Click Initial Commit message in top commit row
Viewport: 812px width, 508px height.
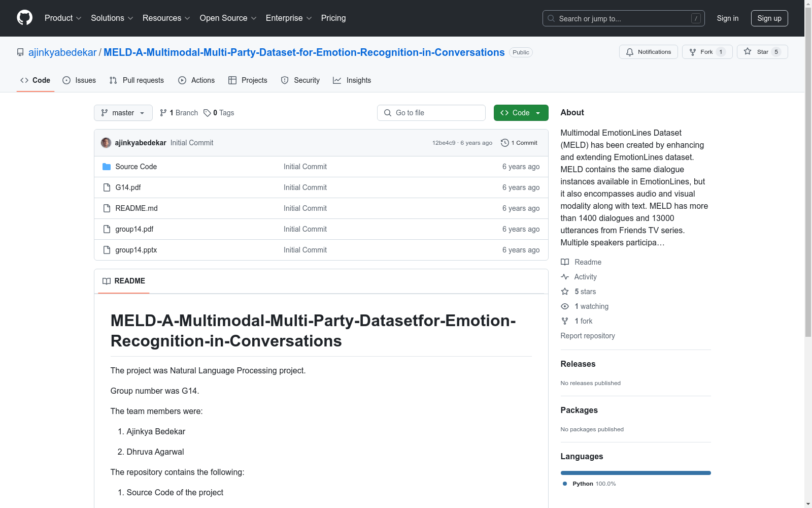coord(192,143)
